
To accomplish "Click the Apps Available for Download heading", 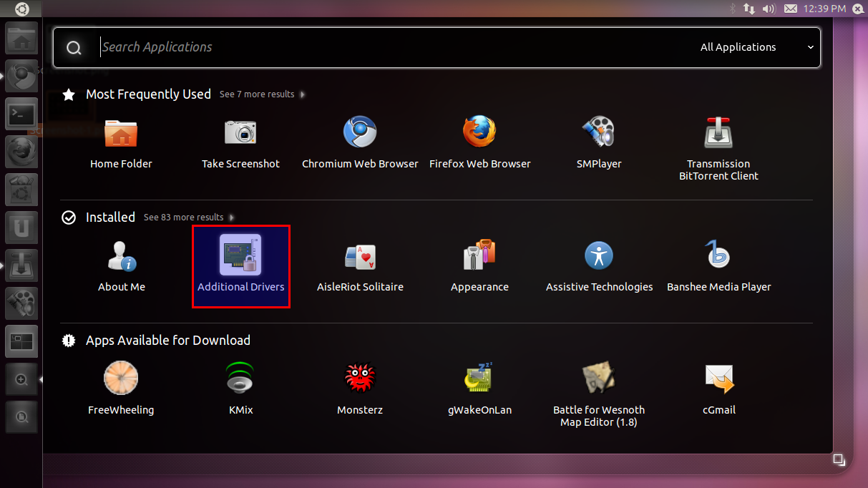I will (168, 341).
